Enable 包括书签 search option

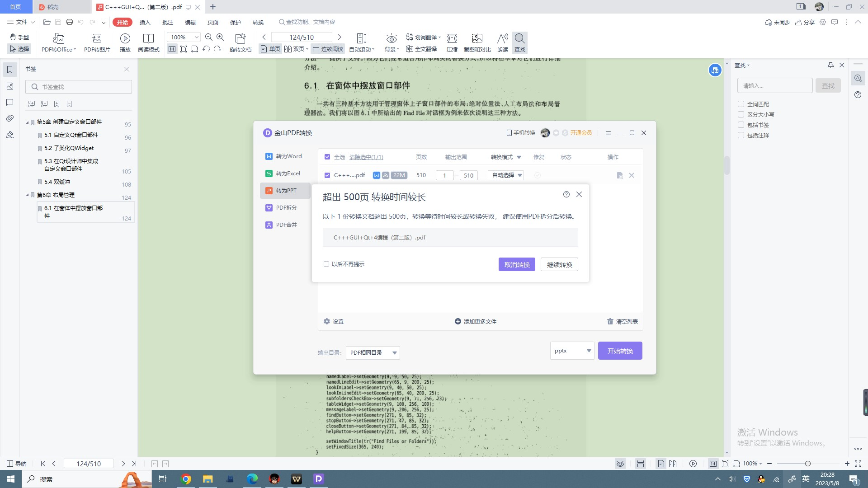[x=741, y=125]
